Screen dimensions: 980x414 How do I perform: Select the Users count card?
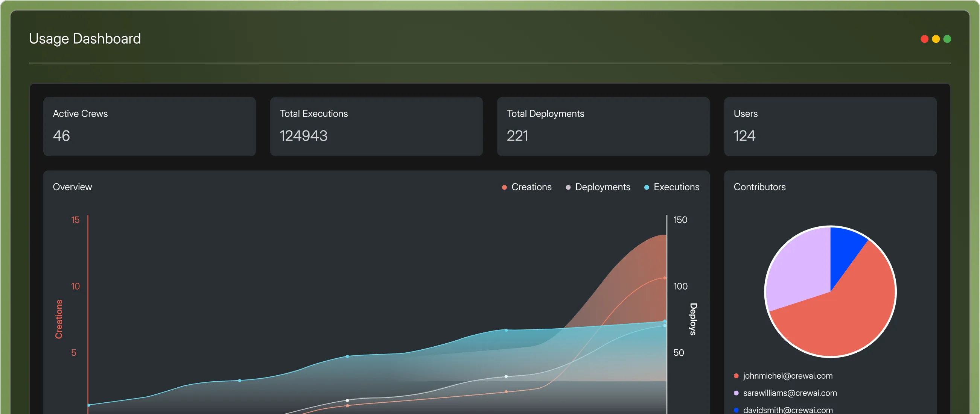830,126
